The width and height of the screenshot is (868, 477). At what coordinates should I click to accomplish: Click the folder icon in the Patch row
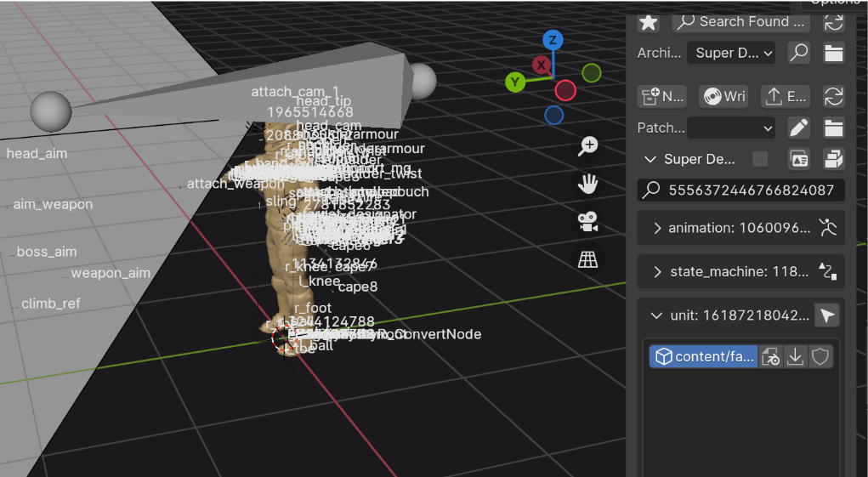(x=834, y=128)
